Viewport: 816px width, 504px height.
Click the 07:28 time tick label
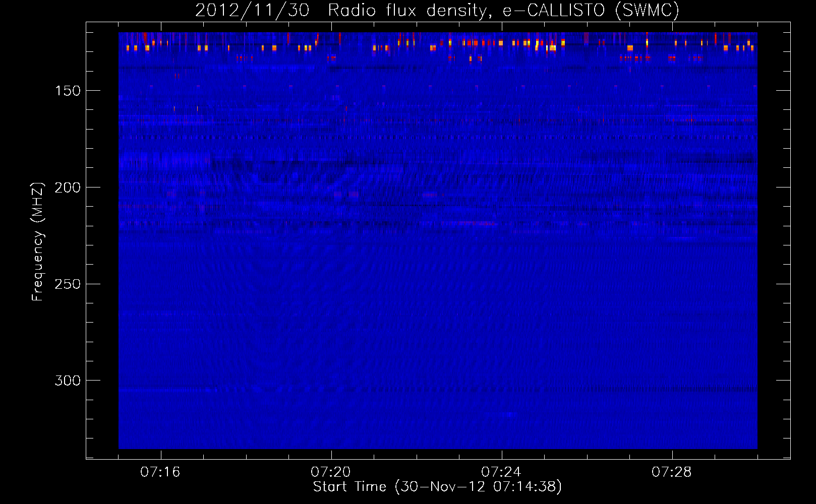672,472
